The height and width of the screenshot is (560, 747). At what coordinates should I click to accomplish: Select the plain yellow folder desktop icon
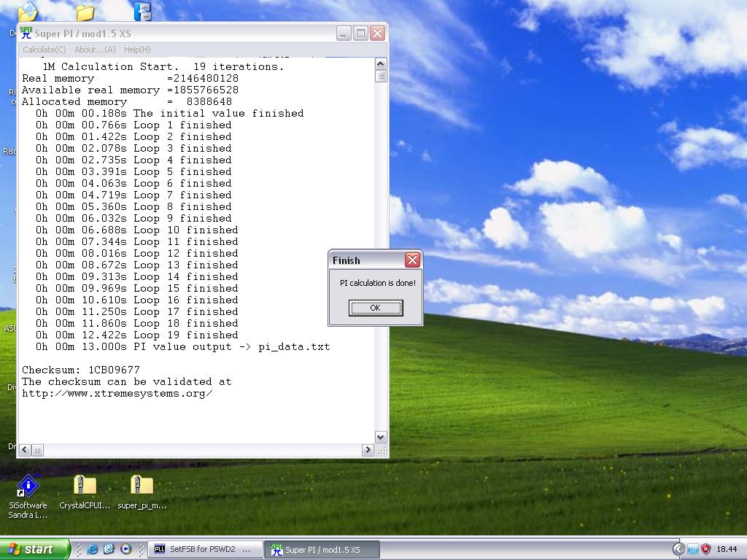85,12
